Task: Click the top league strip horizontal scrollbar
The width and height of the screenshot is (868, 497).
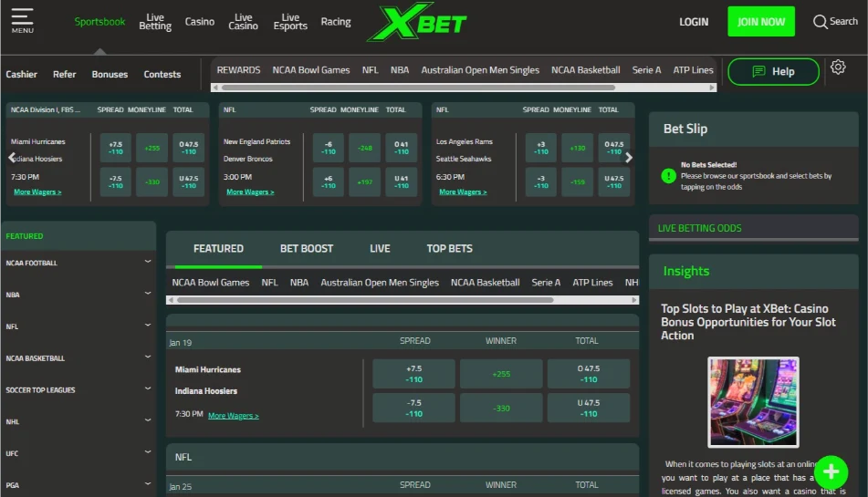Action: pyautogui.click(x=419, y=88)
